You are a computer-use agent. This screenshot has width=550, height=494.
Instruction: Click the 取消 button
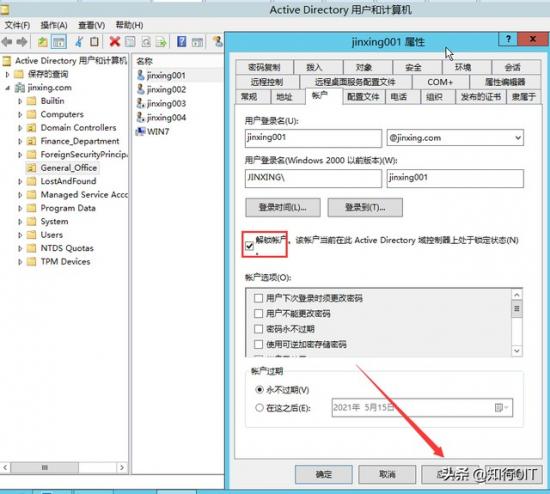click(x=387, y=474)
